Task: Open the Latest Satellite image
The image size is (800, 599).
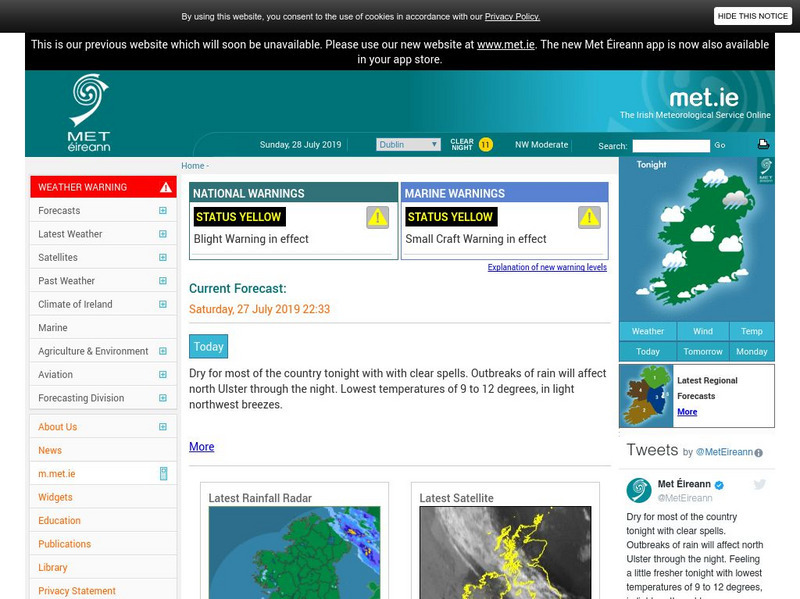Action: tap(505, 553)
